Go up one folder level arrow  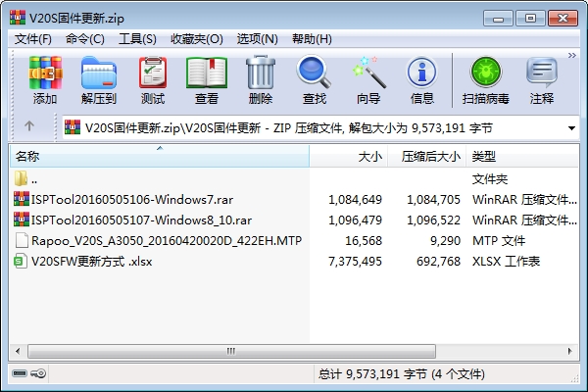[x=29, y=125]
